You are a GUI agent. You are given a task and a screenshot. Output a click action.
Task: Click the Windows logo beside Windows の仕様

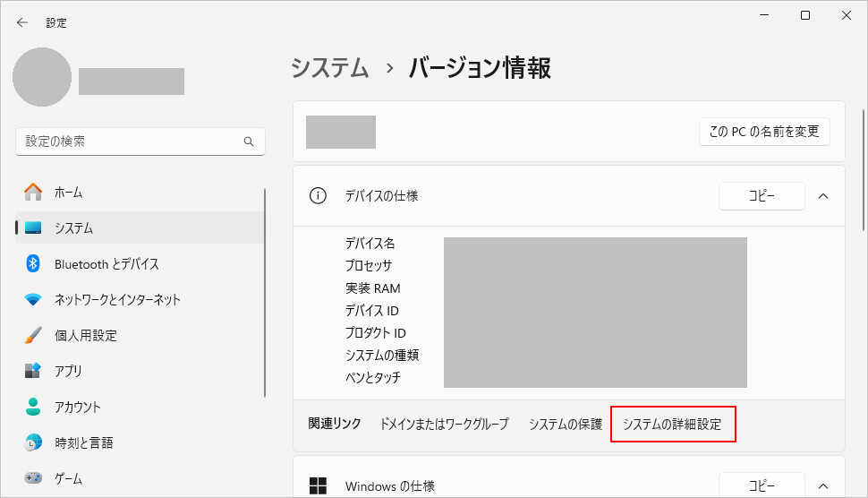point(318,485)
